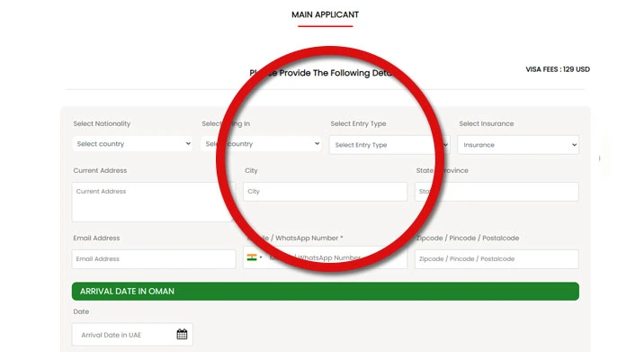Click the Email Address label text

click(96, 238)
